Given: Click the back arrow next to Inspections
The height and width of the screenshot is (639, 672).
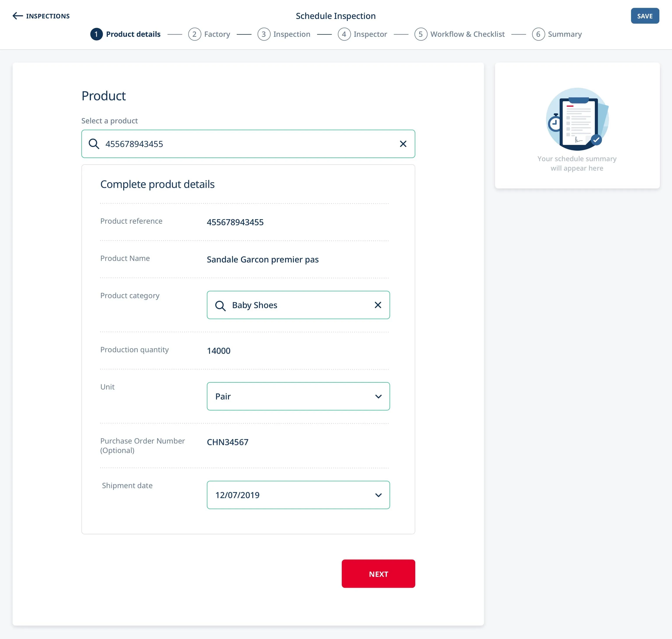Looking at the screenshot, I should [x=17, y=16].
